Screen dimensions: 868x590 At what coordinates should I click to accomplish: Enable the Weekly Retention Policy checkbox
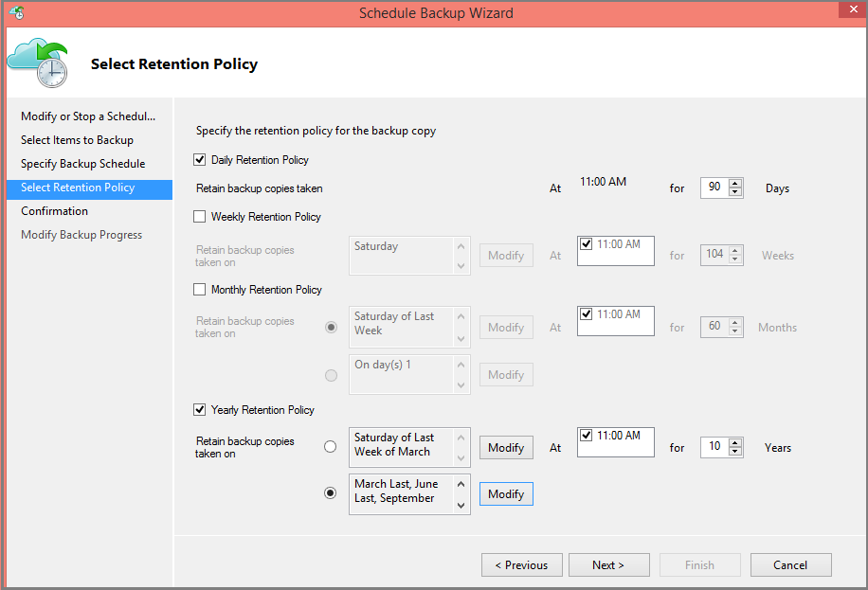pyautogui.click(x=198, y=216)
